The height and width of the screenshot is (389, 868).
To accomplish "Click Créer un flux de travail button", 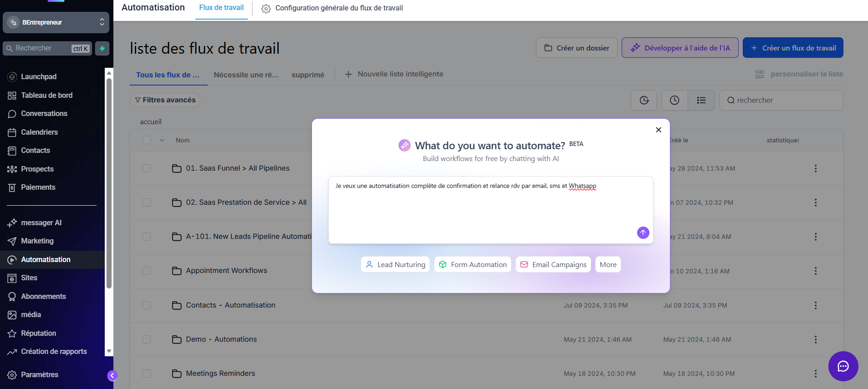I will click(x=792, y=48).
